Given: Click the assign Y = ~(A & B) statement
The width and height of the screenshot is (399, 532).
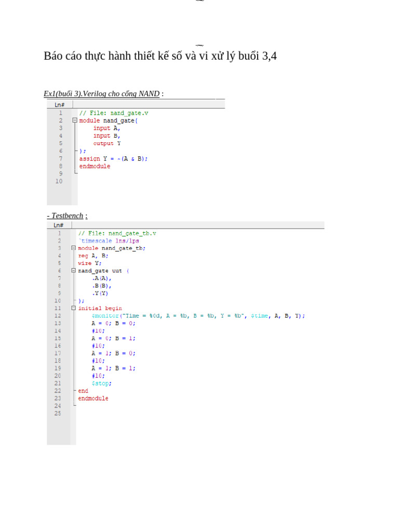Looking at the screenshot, I should pyautogui.click(x=113, y=158).
